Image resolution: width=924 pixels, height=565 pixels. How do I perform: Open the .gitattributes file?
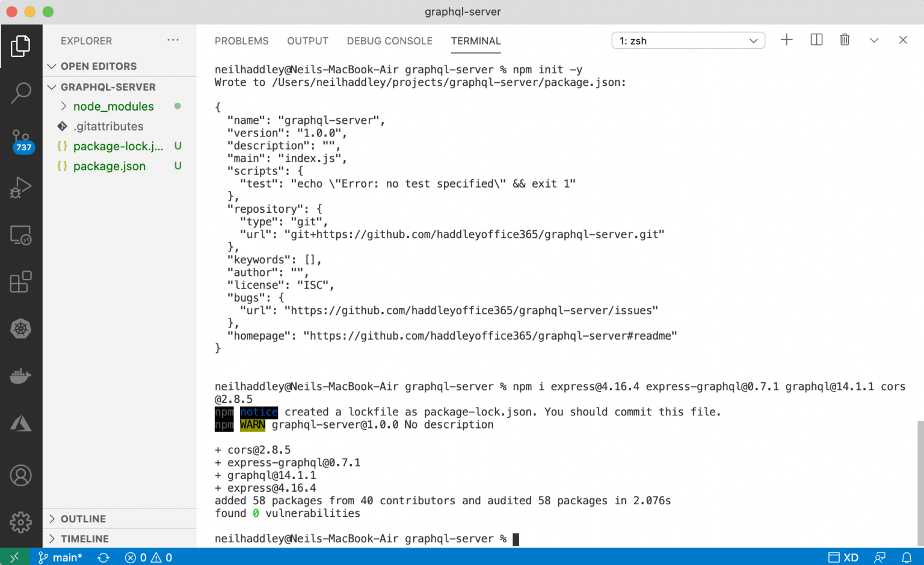[x=120, y=126]
